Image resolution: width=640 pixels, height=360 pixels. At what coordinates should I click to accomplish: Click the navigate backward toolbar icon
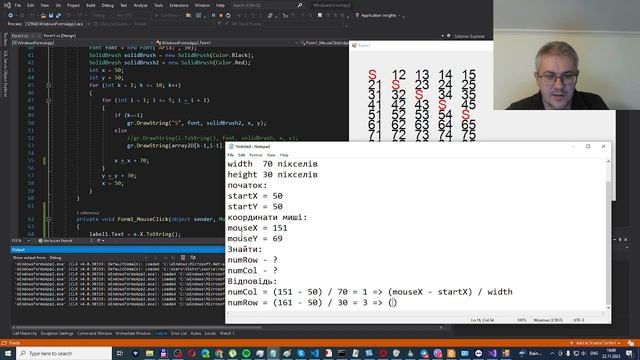click(x=11, y=16)
